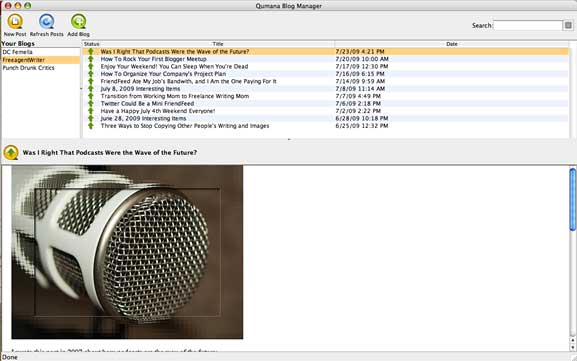Click the blue preview pane scrollbar thumb
577x361 pixels.
click(x=572, y=199)
